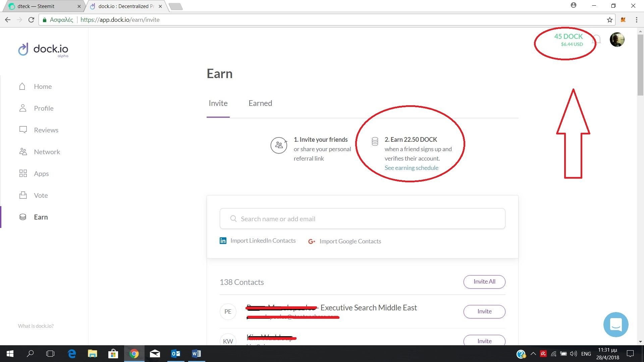Click Import LinkedIn Contacts
The image size is (644, 362).
[x=263, y=241]
